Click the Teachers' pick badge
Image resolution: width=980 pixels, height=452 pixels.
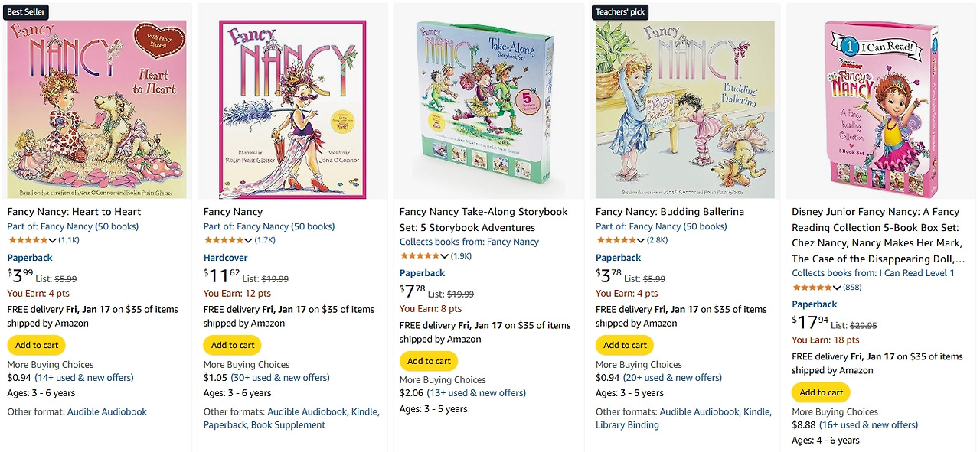(x=620, y=11)
